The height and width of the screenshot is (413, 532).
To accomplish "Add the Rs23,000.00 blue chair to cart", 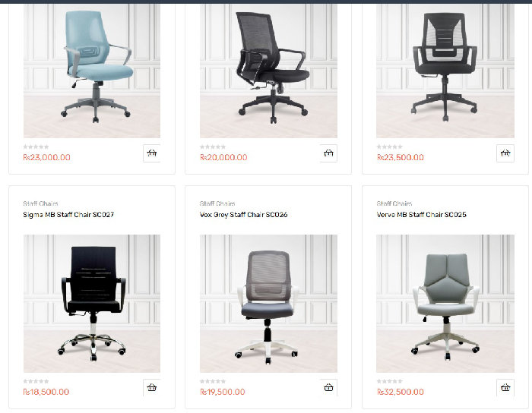I will pyautogui.click(x=152, y=153).
